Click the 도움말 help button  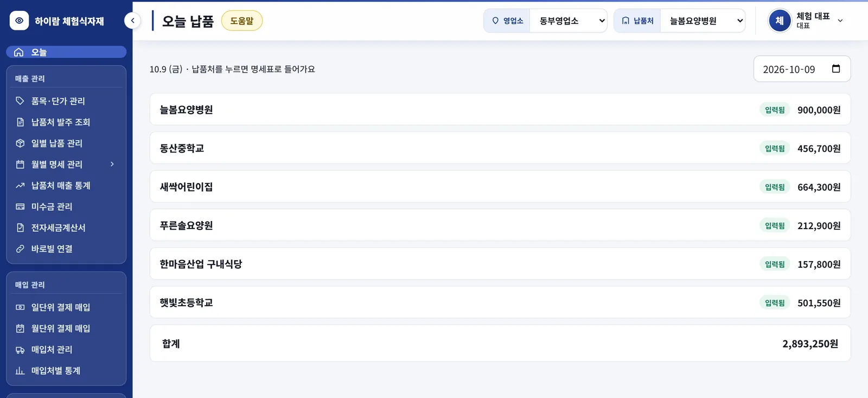pos(242,21)
